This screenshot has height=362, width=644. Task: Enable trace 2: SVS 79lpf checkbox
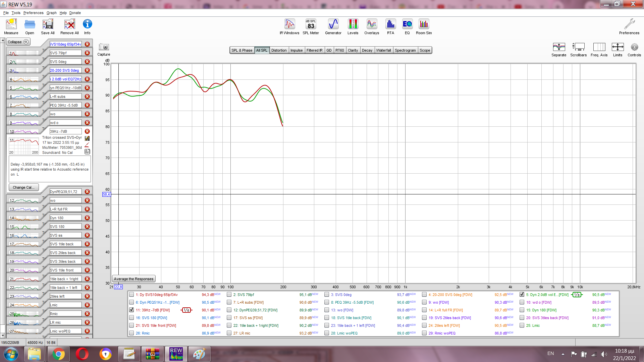tap(229, 295)
